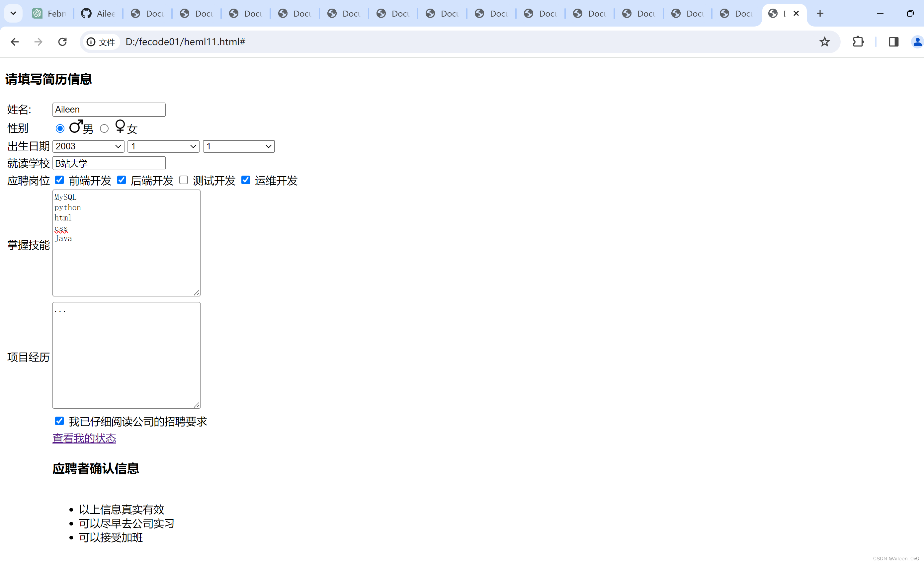Screen dimensions: 924x564
Task: Switch to the GitHub 'Ailee' tab
Action: pyautogui.click(x=98, y=14)
